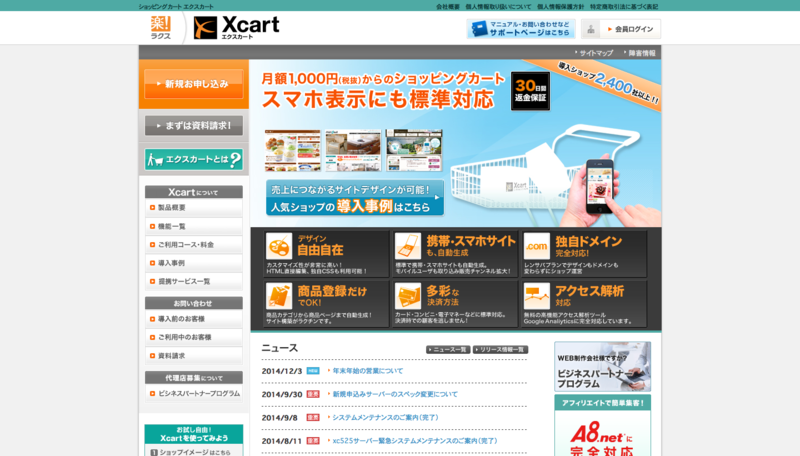
Task: Open the デザイン自由自在 feature heading
Action: [x=320, y=246]
